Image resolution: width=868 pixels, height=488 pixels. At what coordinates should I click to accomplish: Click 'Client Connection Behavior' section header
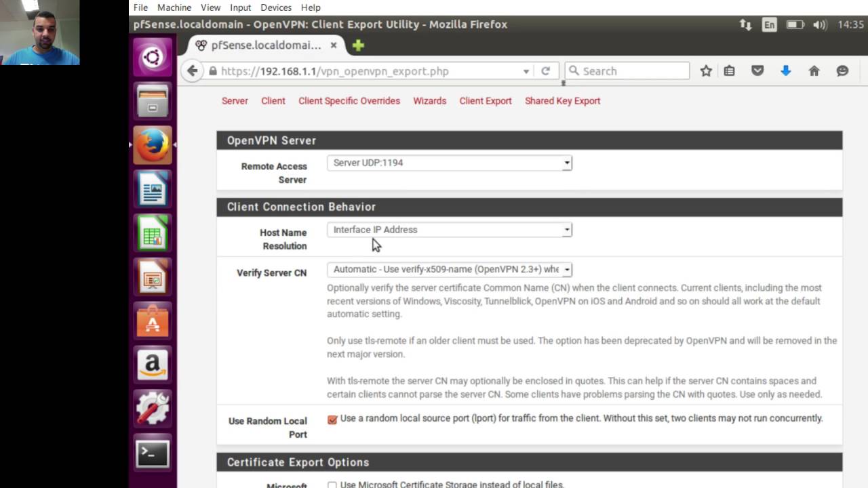[x=529, y=207]
